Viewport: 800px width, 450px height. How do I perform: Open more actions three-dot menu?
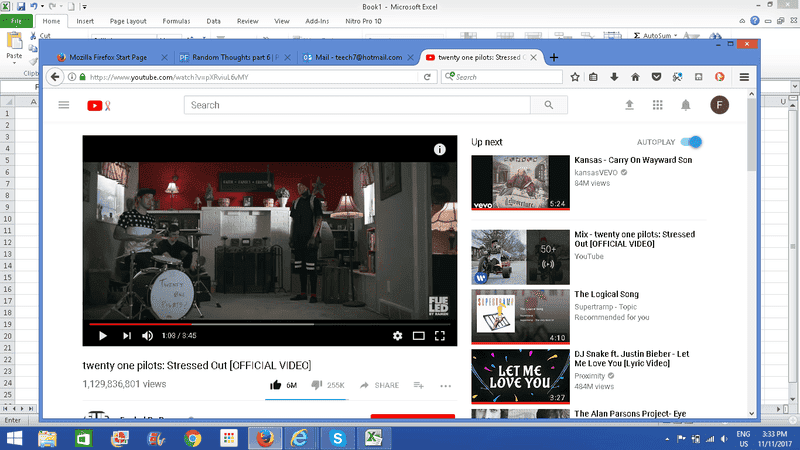point(445,386)
